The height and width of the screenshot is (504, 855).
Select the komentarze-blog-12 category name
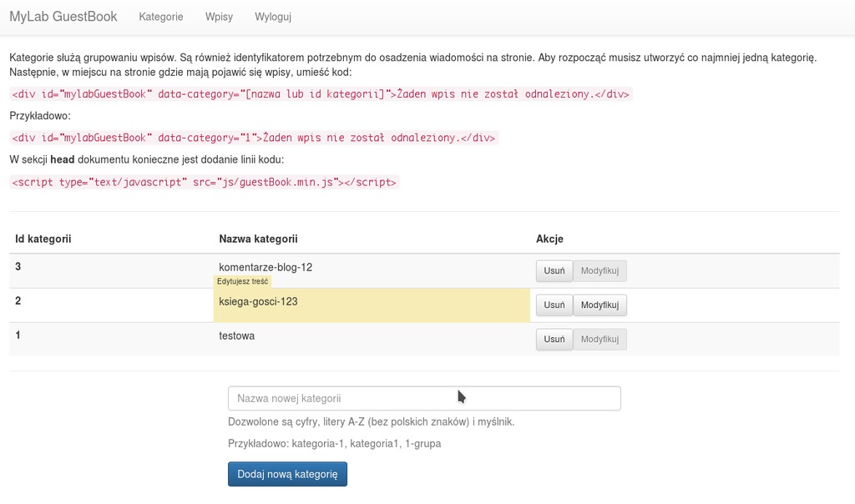click(x=266, y=268)
